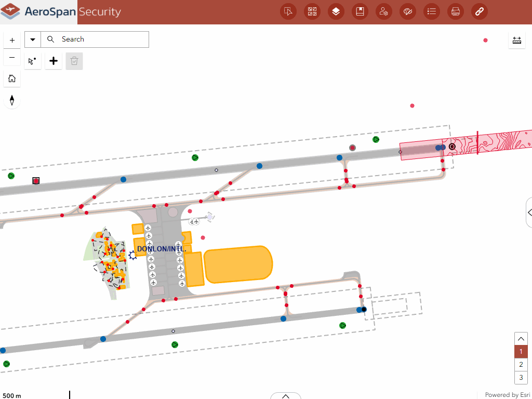Select the pink shaded runway end zone
The image size is (532, 399).
tap(421, 150)
